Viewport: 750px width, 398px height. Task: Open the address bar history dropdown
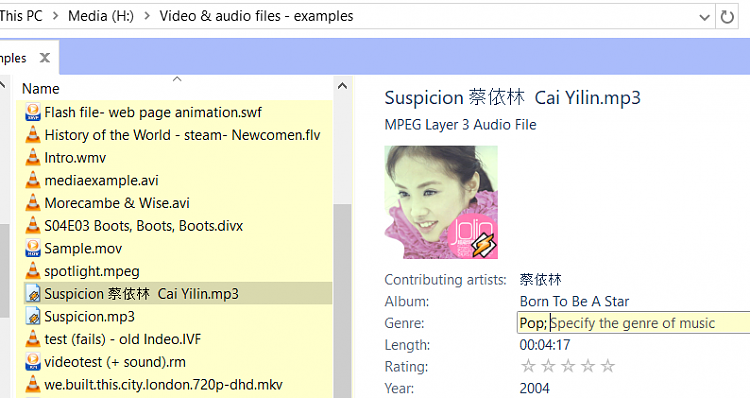704,18
